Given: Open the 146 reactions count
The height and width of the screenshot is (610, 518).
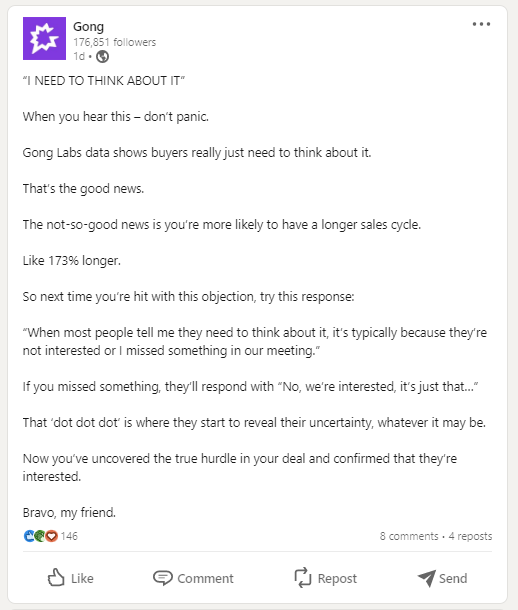Looking at the screenshot, I should click(69, 536).
